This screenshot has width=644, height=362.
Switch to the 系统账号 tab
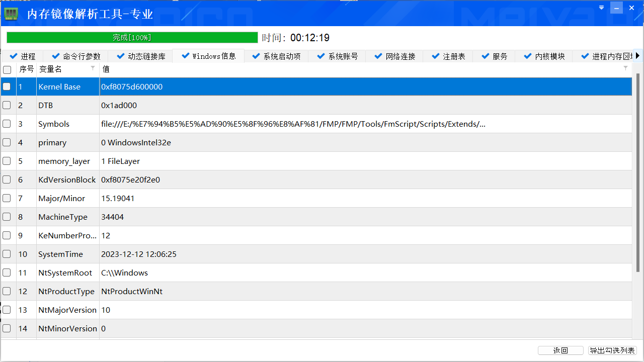coord(337,56)
